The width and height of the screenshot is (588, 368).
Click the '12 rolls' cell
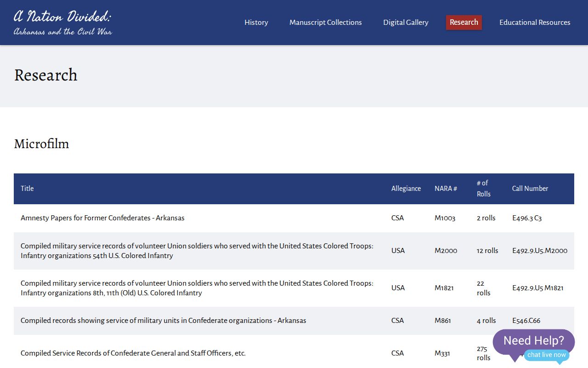coord(487,251)
